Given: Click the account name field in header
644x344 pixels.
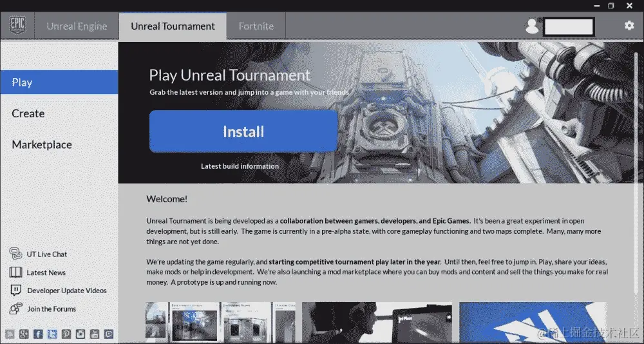Looking at the screenshot, I should coord(569,26).
